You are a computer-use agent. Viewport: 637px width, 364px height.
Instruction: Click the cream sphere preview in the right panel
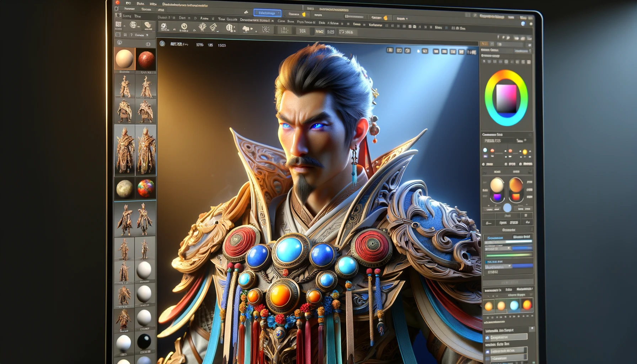click(497, 185)
